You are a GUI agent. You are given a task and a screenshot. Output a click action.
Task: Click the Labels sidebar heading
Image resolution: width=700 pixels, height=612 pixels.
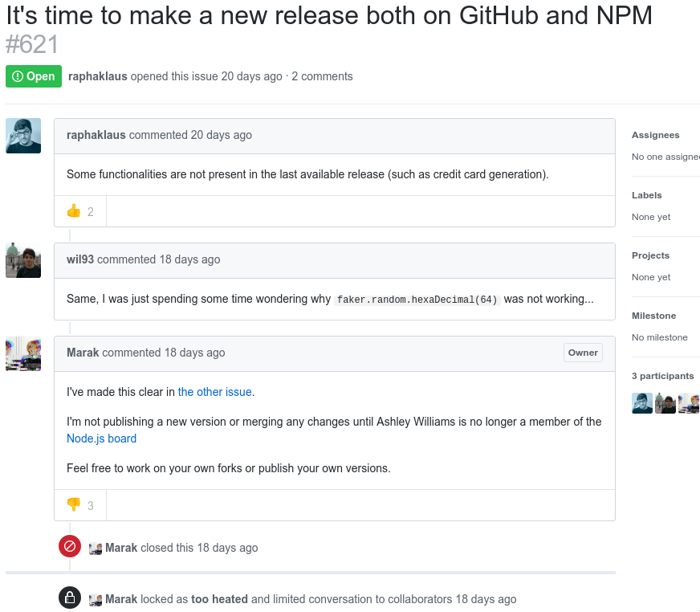pyautogui.click(x=647, y=195)
